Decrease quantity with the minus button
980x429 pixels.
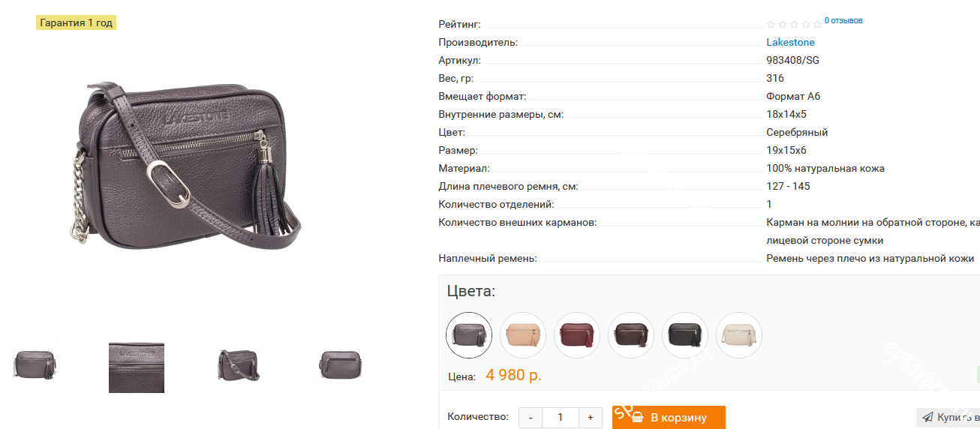531,418
